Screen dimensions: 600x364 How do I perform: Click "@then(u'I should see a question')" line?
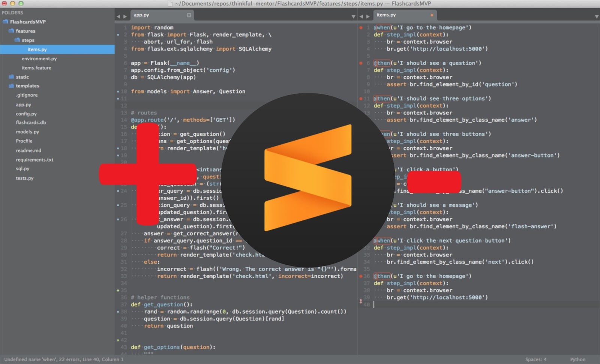tap(427, 63)
